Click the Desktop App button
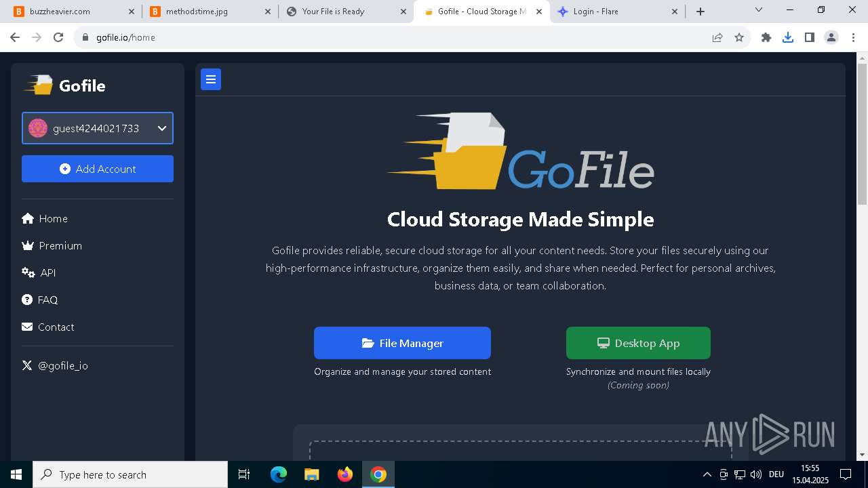Screen dimensions: 868x488 (x=638, y=343)
